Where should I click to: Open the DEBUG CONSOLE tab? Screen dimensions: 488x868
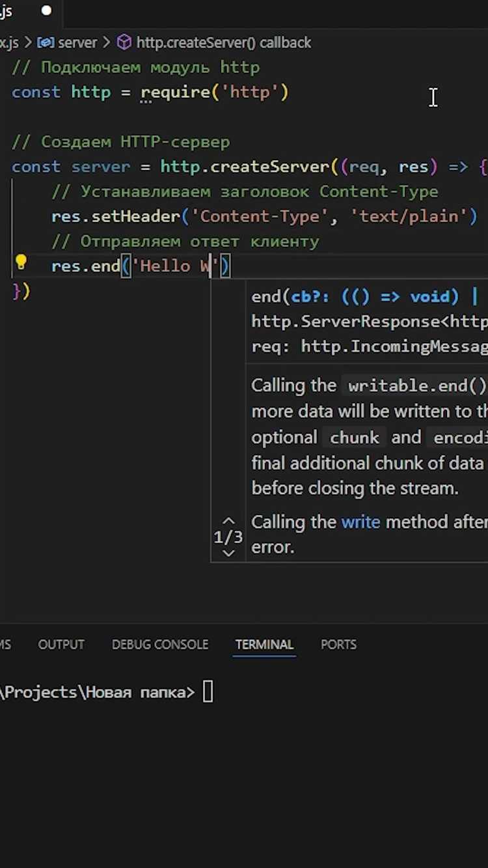[x=160, y=644]
